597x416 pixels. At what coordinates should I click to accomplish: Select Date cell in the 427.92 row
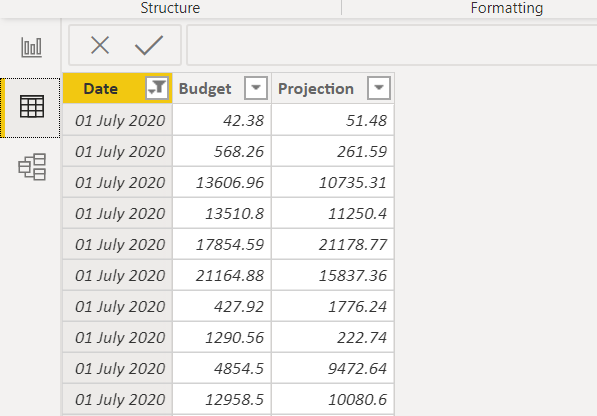click(118, 306)
